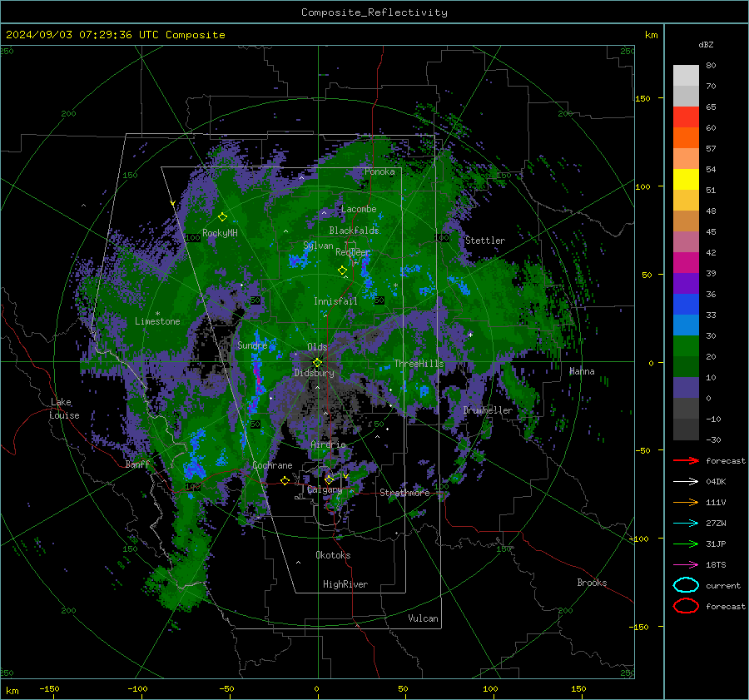Click the Lacombe town label
This screenshot has height=700, width=749.
(x=359, y=209)
